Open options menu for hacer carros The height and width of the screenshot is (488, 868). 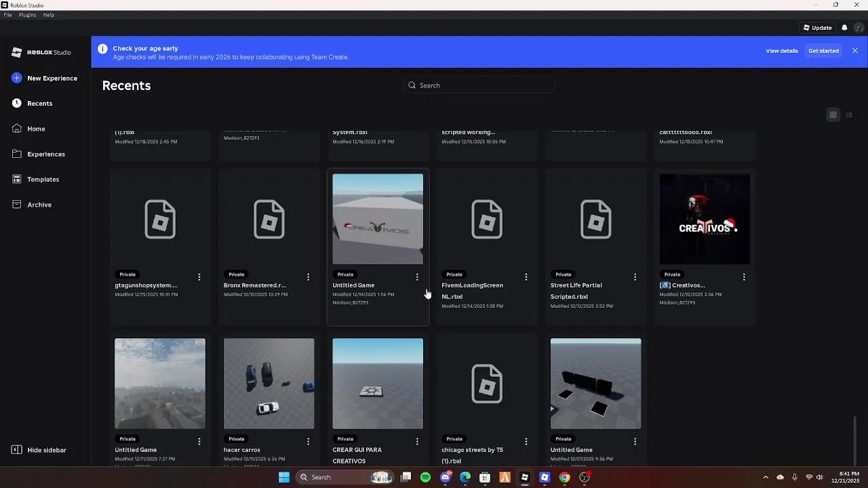(308, 441)
